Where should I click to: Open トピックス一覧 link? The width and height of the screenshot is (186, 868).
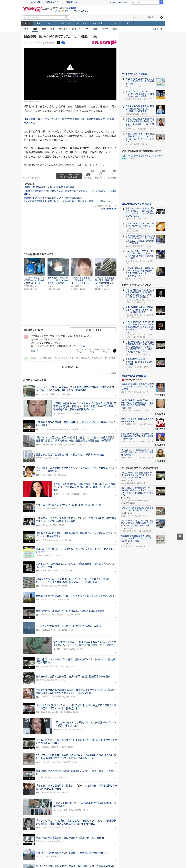[x=155, y=29]
